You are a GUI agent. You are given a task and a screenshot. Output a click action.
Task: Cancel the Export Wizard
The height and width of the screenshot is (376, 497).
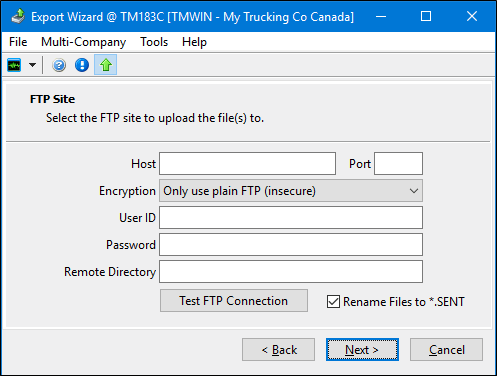coord(446,350)
